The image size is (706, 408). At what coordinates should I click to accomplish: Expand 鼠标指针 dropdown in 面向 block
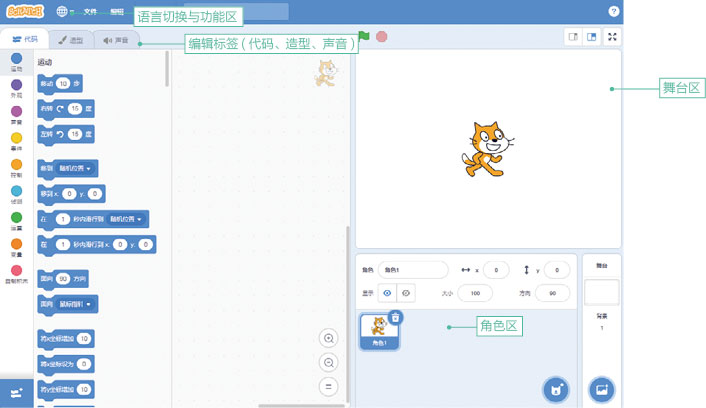pyautogui.click(x=75, y=304)
